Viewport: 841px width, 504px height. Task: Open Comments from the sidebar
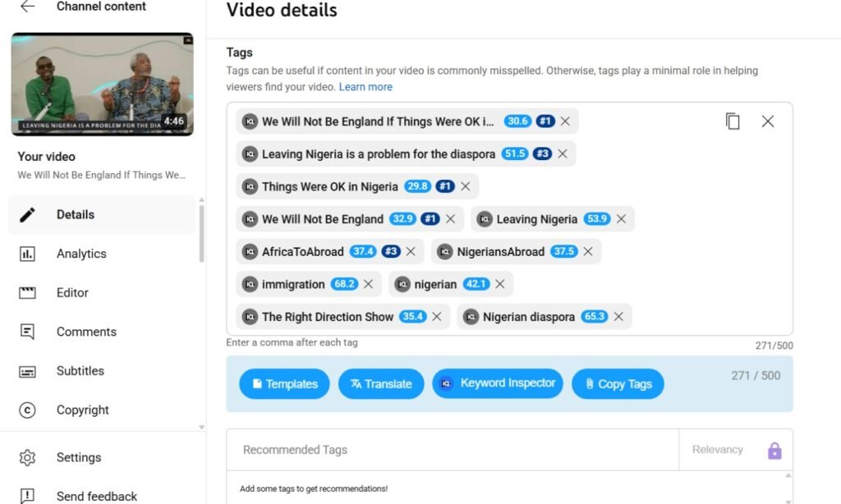tap(86, 332)
